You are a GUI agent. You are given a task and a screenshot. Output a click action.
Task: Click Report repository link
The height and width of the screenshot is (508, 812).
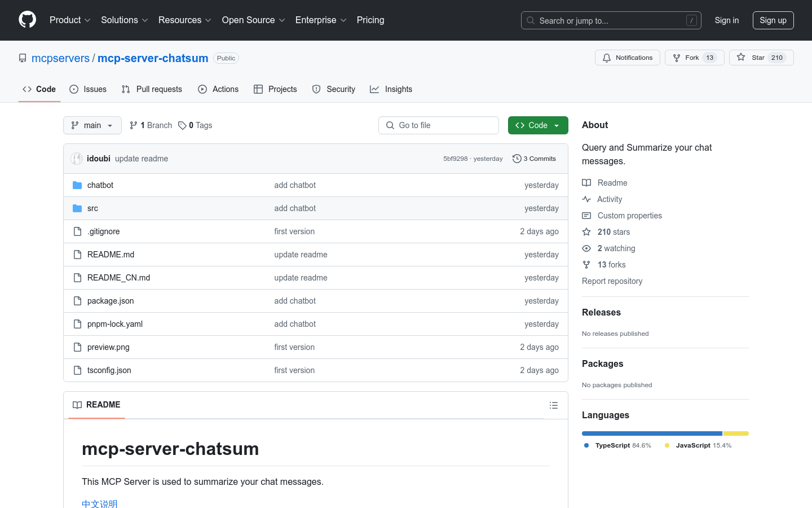point(612,281)
